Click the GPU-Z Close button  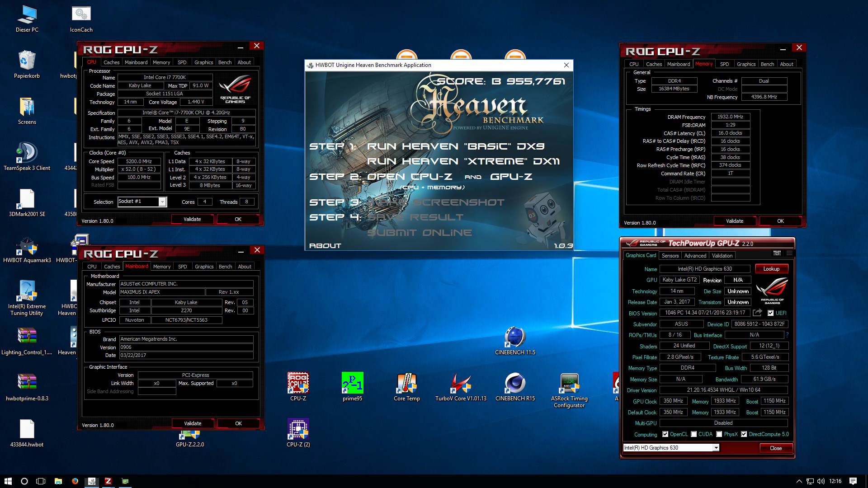point(776,448)
